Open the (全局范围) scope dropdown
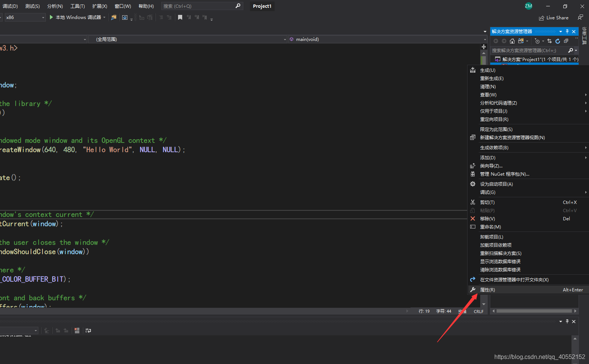The image size is (589, 364). point(187,39)
